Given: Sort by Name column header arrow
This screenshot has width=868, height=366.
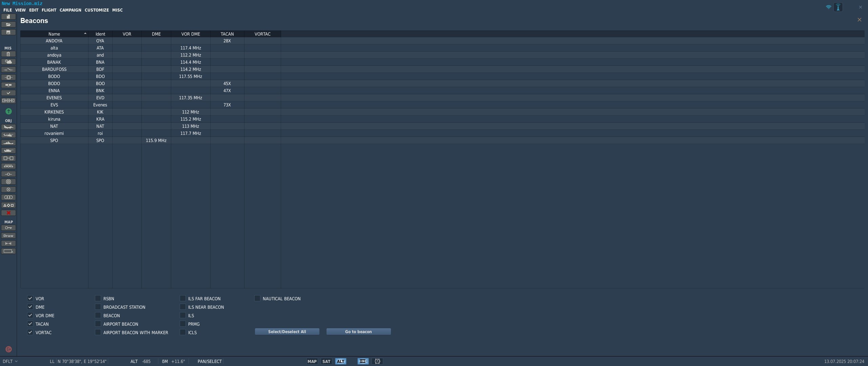Looking at the screenshot, I should pyautogui.click(x=85, y=34).
